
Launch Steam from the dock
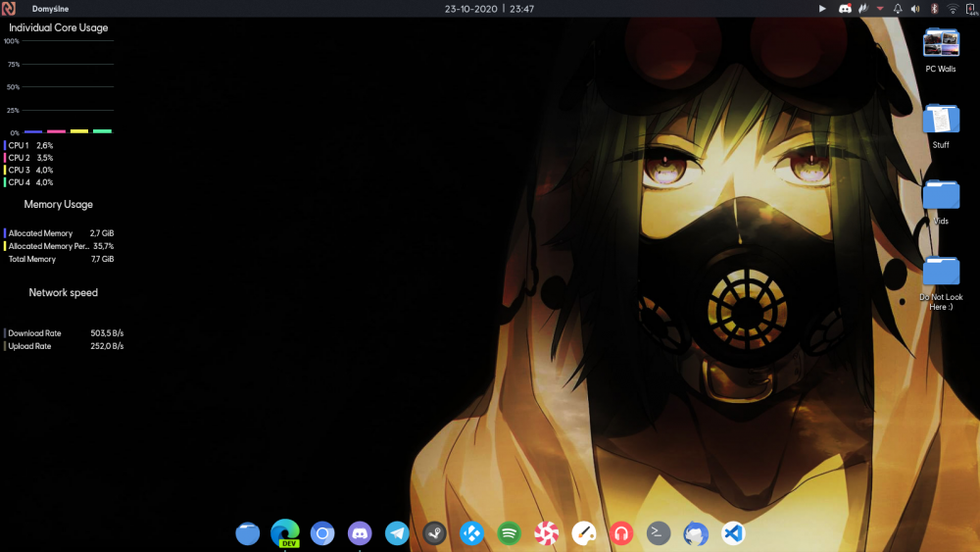point(434,533)
